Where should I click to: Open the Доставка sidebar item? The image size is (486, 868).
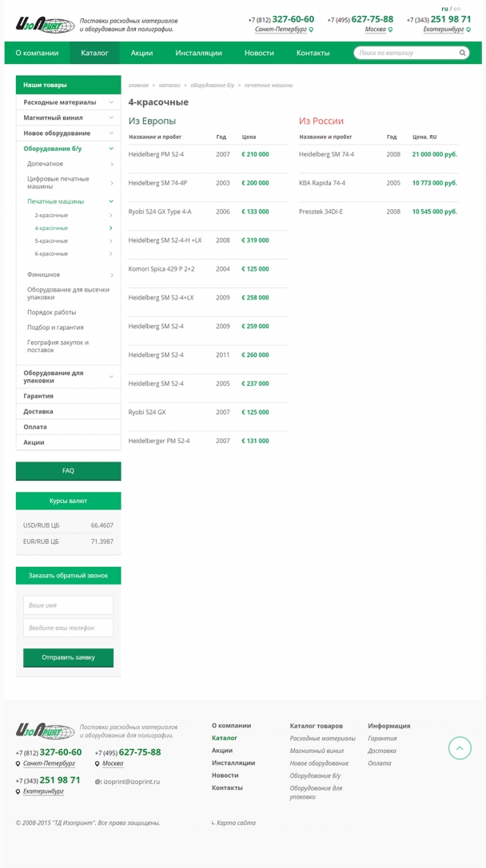(38, 411)
